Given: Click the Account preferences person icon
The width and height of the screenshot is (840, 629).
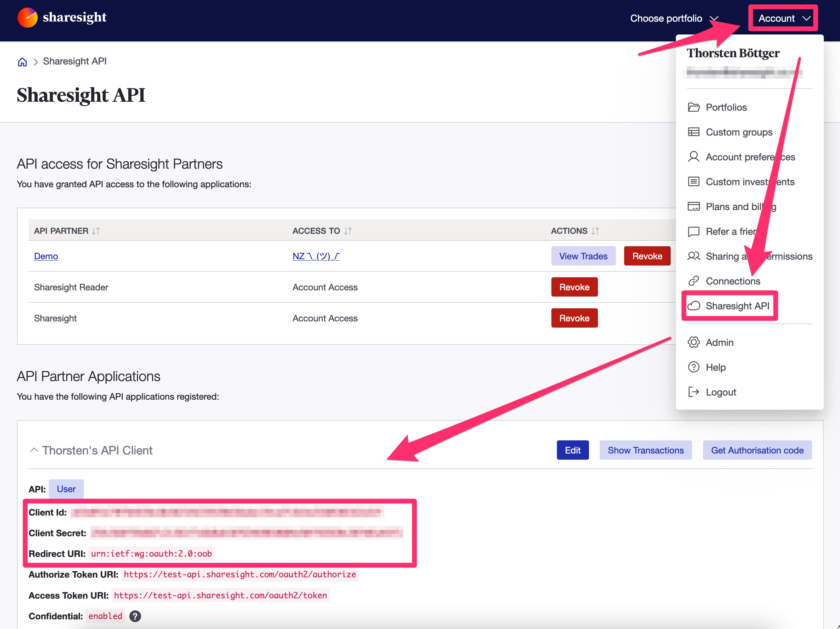Looking at the screenshot, I should pos(694,157).
